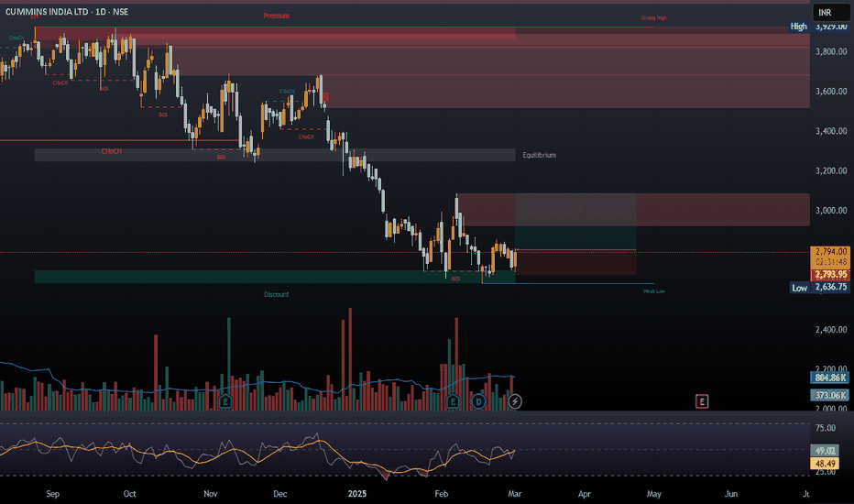854x504 pixels.
Task: Select the green Discount band
Action: tap(275, 277)
